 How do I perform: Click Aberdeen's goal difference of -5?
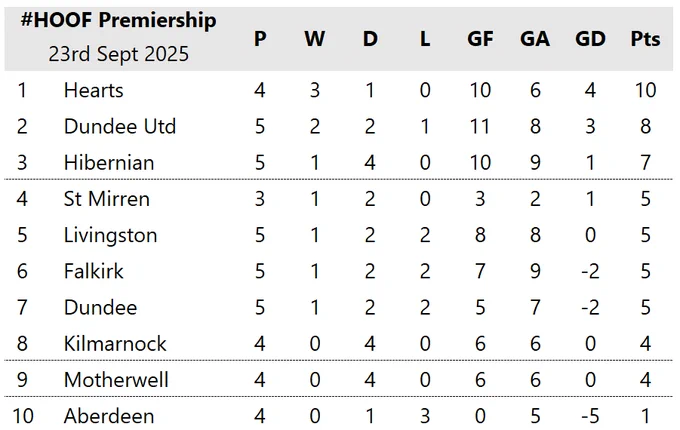590,416
